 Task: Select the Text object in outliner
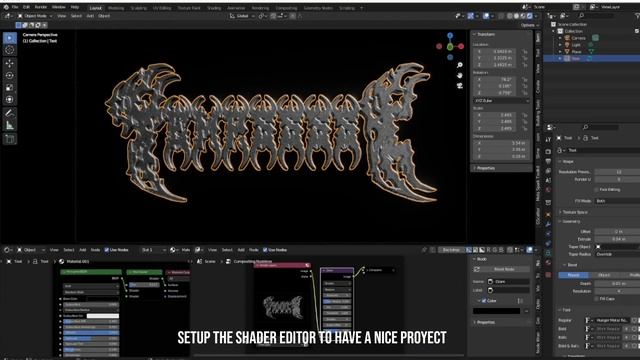(x=576, y=59)
